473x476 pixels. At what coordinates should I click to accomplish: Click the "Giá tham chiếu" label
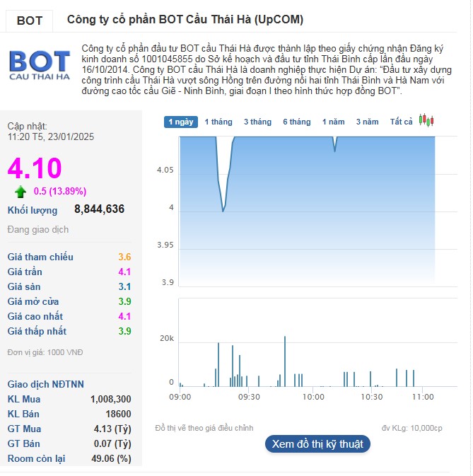(40, 257)
